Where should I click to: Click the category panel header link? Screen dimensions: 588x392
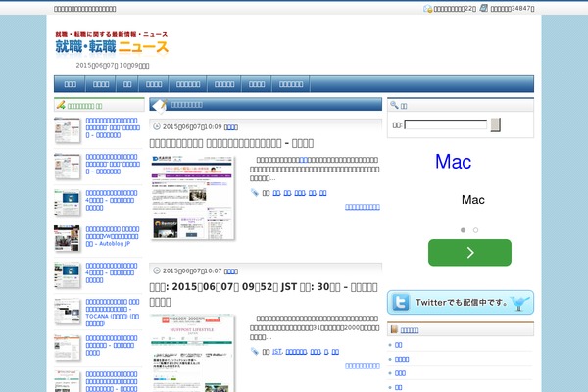[x=409, y=330]
